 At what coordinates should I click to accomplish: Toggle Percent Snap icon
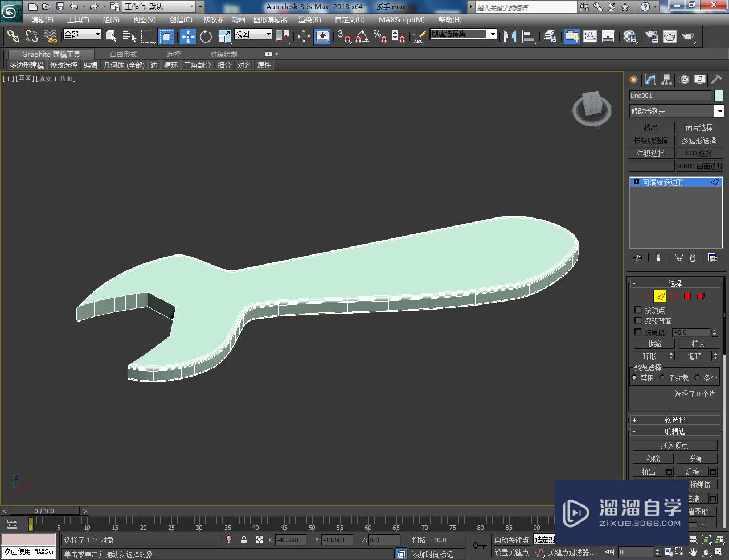tap(380, 36)
